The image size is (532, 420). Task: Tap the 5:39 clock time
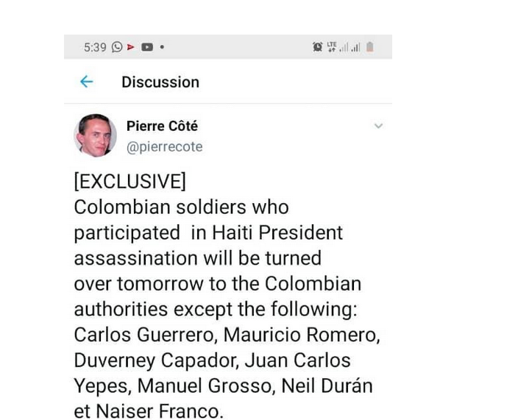point(95,47)
